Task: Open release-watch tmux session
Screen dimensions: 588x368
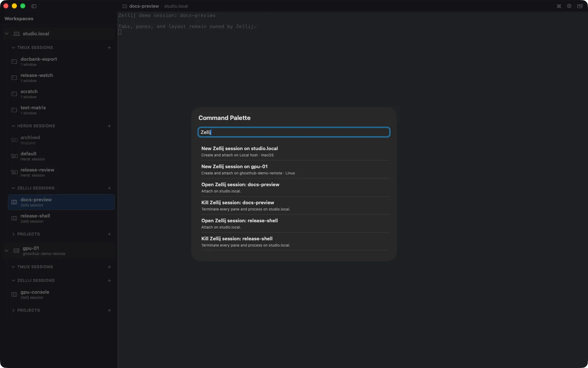Action: (61, 78)
